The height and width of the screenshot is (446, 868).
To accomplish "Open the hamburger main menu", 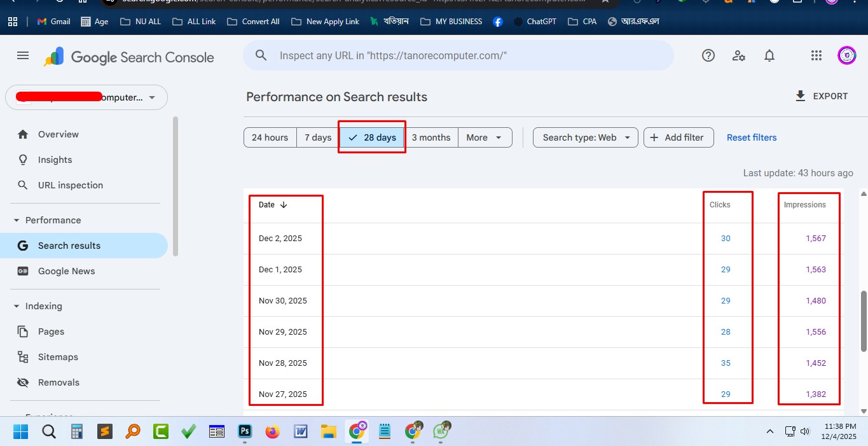I will click(23, 56).
